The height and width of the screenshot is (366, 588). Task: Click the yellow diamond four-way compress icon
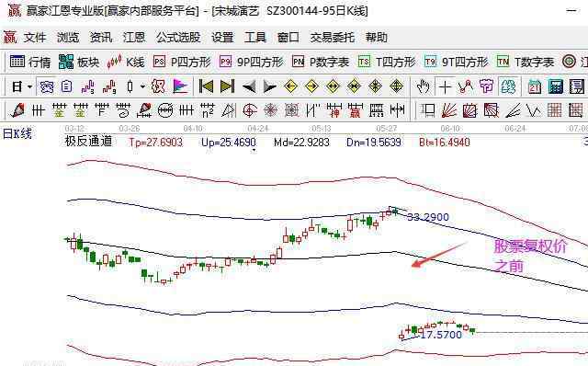click(375, 86)
